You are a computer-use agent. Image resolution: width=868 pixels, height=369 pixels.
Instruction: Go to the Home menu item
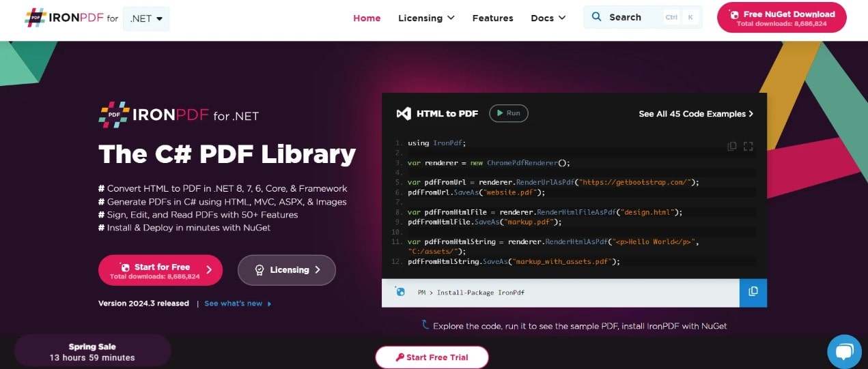click(x=367, y=18)
